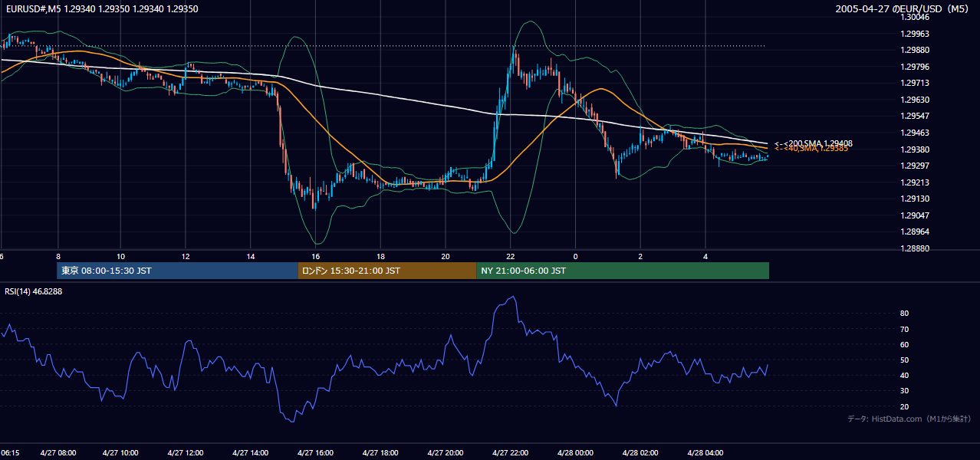Click the orange 40 SMA 1.29385 label

click(811, 149)
